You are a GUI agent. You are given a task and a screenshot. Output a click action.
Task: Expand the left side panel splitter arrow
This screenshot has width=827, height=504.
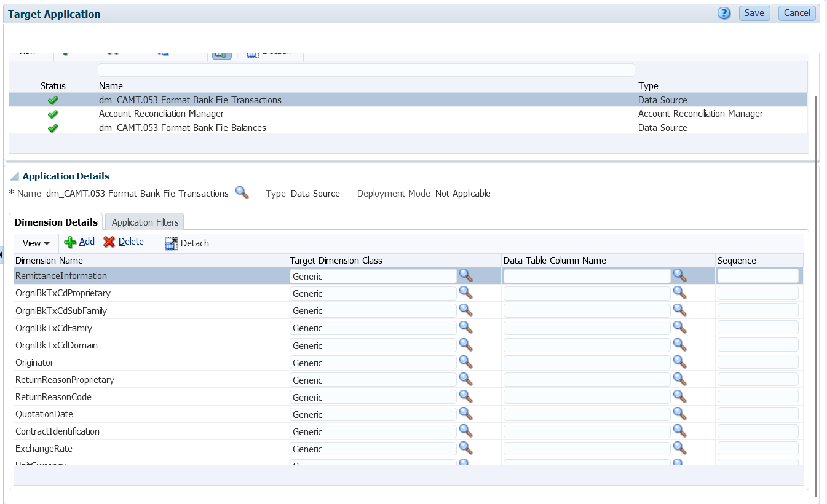tap(2, 254)
